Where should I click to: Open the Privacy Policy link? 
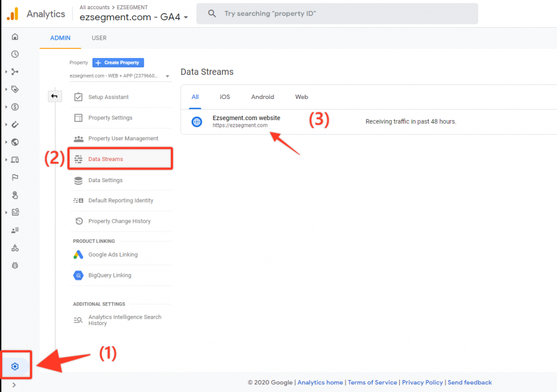[x=422, y=382]
